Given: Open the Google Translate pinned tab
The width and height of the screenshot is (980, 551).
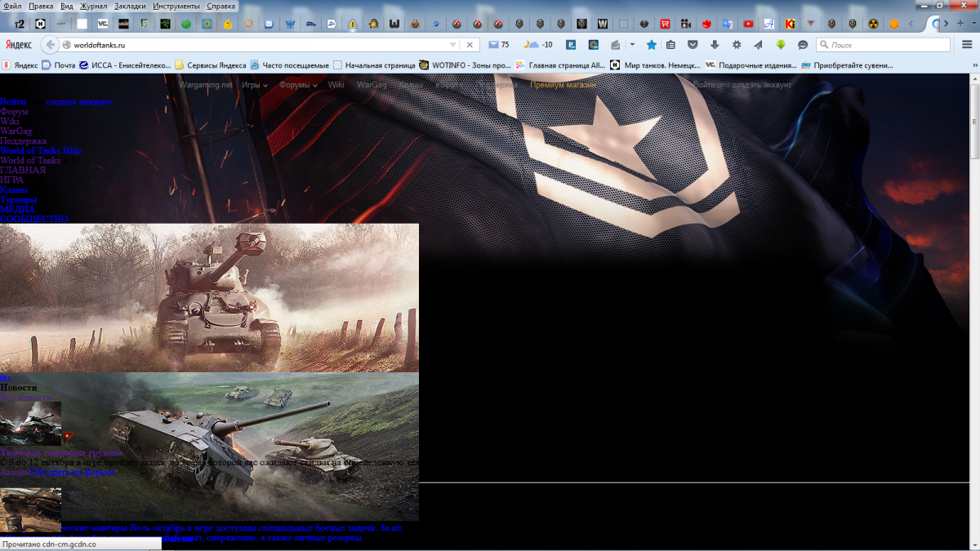Looking at the screenshot, I should tap(728, 24).
